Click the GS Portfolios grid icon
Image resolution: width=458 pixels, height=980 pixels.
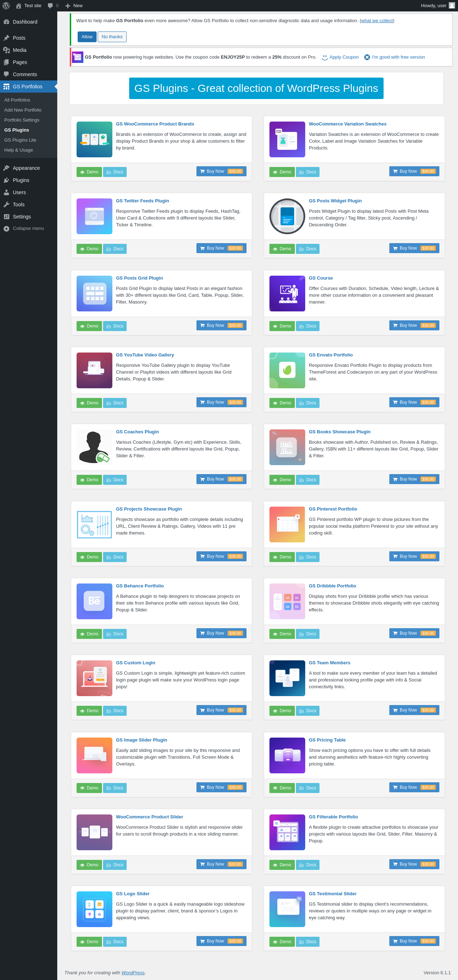[x=6, y=87]
